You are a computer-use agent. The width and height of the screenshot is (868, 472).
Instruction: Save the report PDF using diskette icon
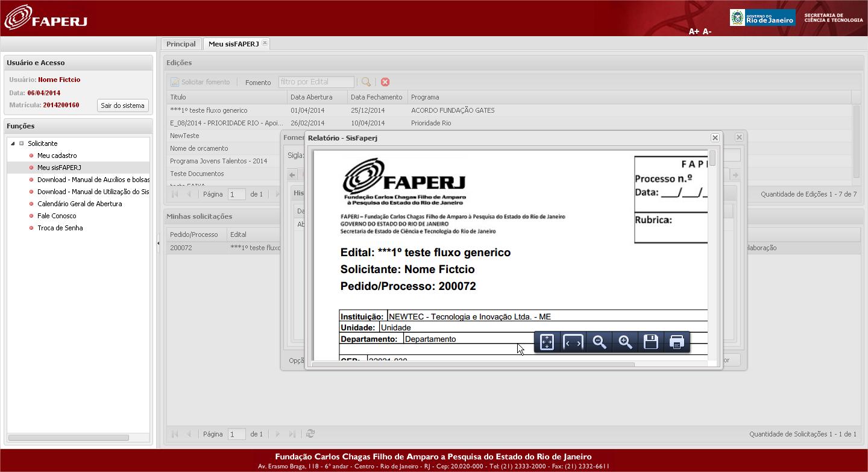pyautogui.click(x=651, y=342)
